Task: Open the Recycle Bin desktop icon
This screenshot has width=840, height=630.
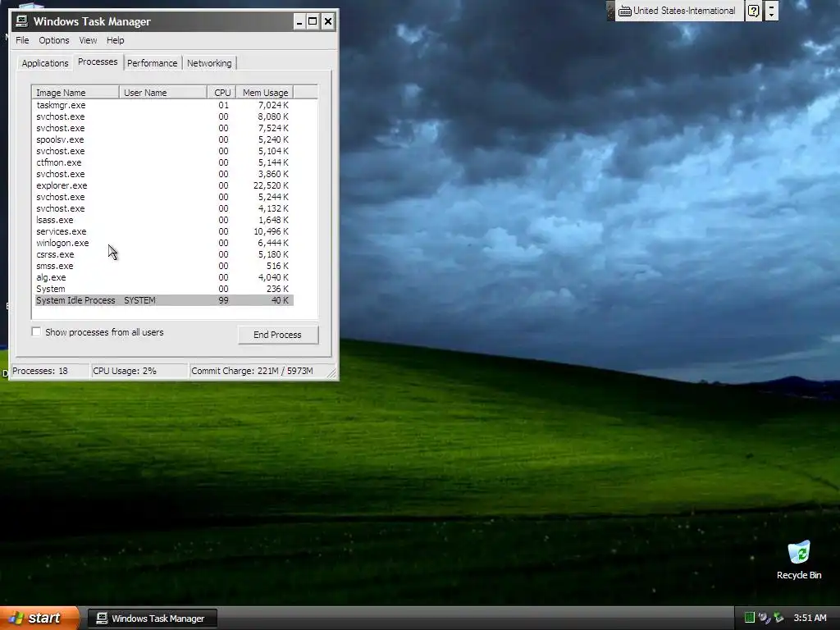Action: [x=799, y=559]
